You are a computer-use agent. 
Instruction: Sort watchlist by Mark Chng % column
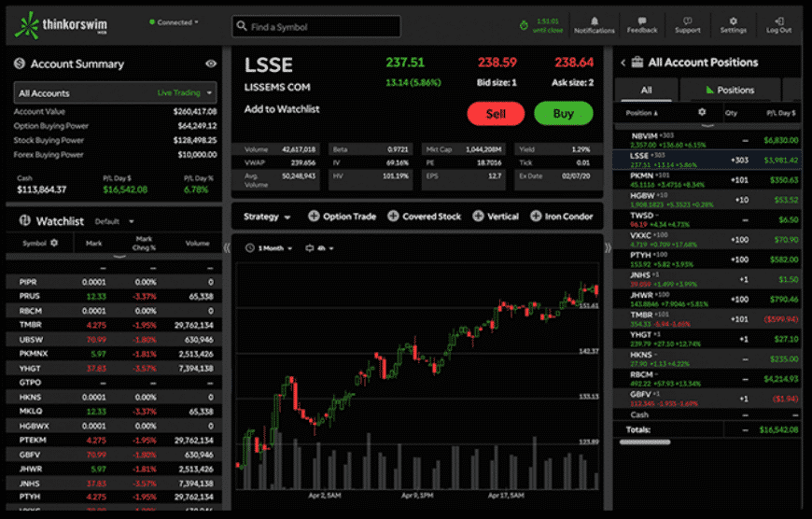144,243
